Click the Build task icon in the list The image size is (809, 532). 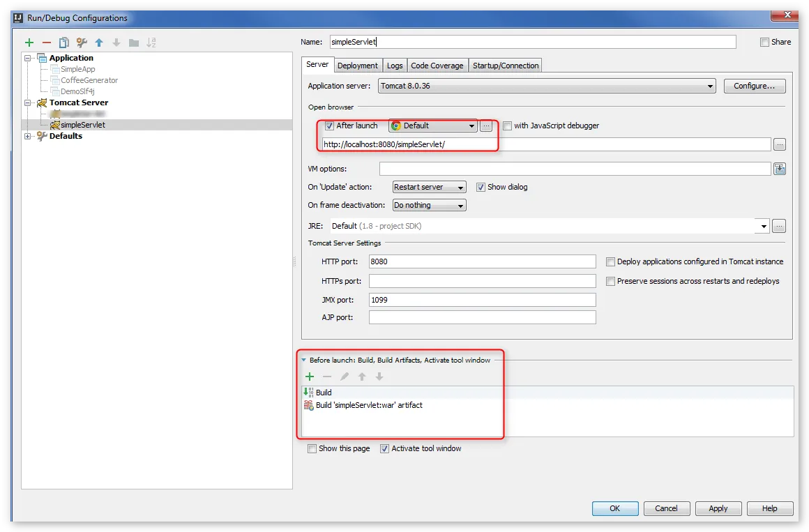tap(308, 392)
